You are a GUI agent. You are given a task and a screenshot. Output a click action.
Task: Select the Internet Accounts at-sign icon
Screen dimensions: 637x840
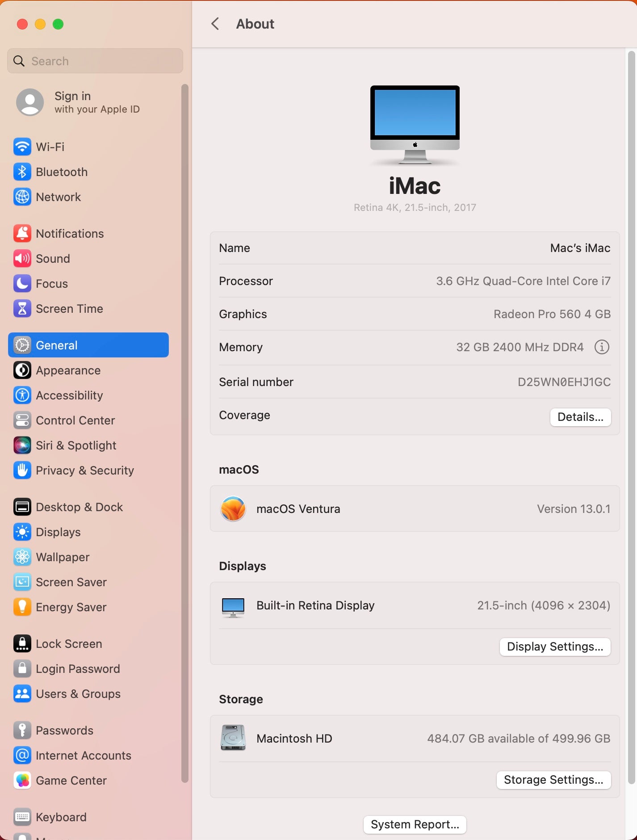pyautogui.click(x=22, y=755)
